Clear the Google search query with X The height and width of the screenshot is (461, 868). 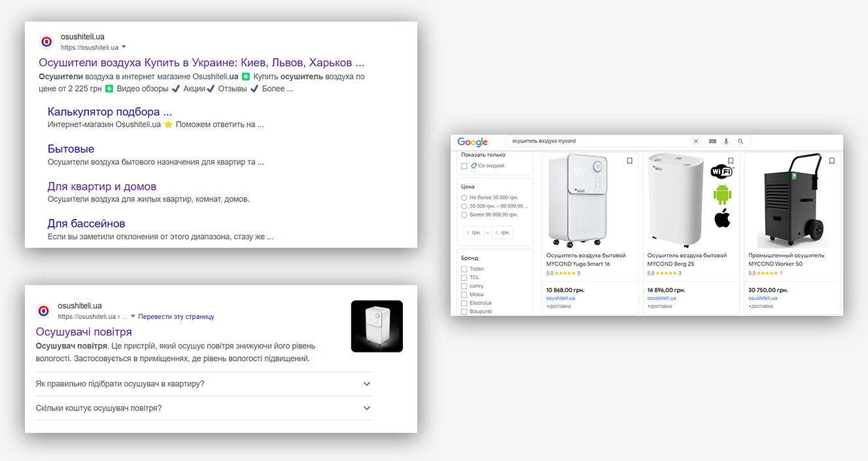[696, 141]
